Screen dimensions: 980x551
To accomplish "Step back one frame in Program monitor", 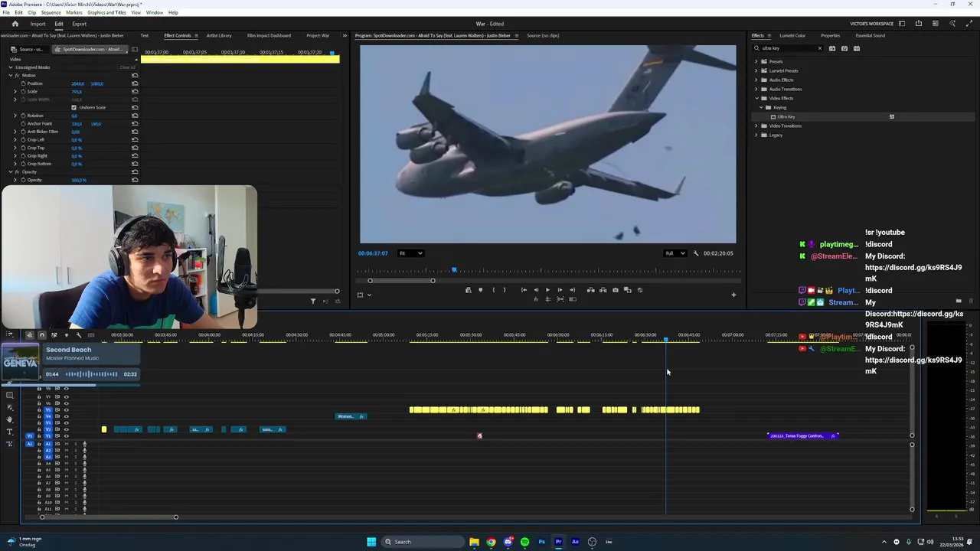I will 536,290.
